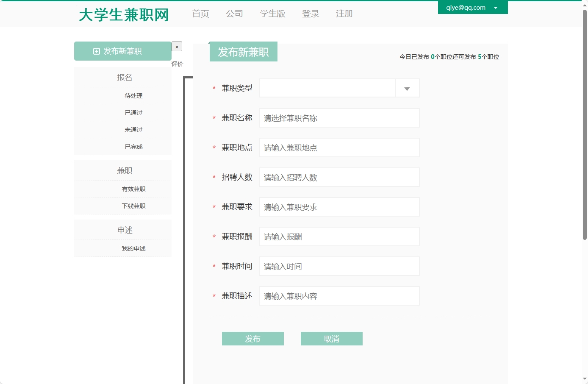Click the 发布 submit button
Screen dimensions: 588x384
252,338
